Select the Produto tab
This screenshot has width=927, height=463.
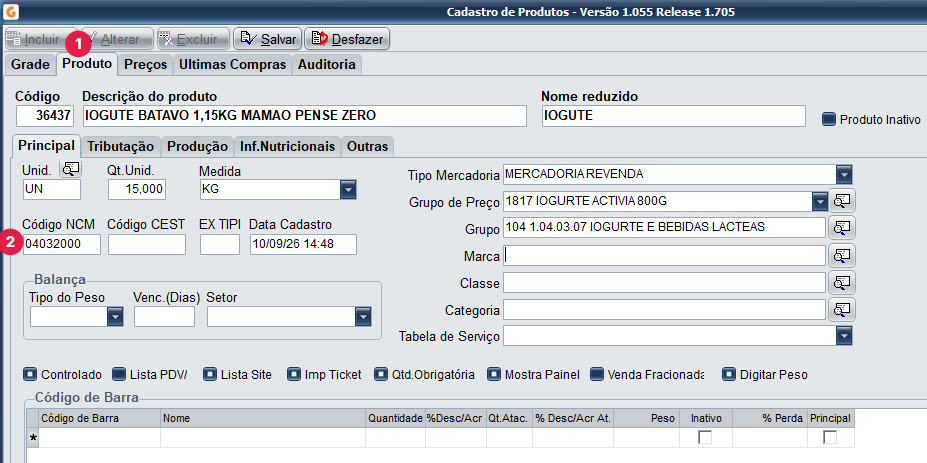click(x=87, y=63)
